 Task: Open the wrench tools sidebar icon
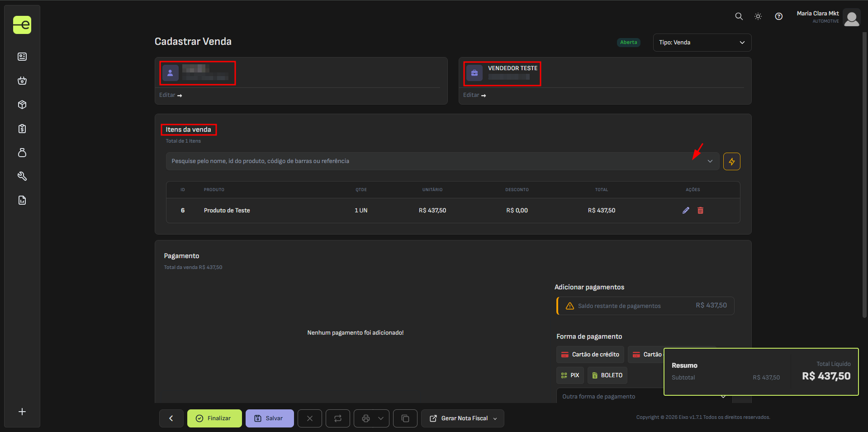pyautogui.click(x=22, y=176)
